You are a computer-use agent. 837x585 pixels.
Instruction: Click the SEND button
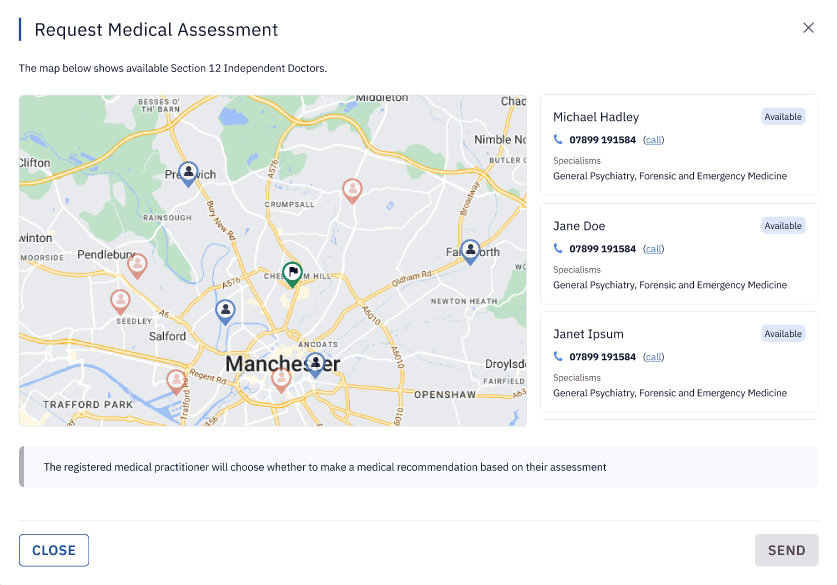[786, 550]
